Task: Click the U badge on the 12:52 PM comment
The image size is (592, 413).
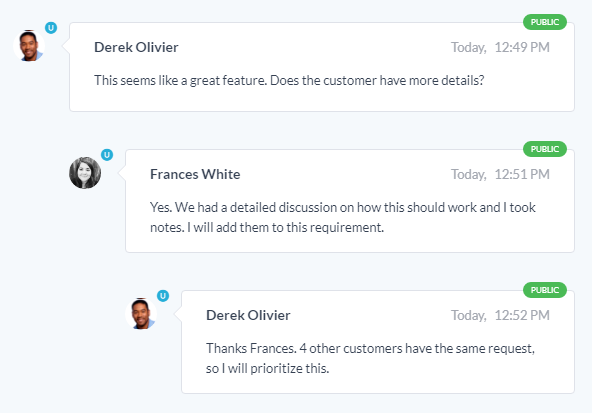Action: pyautogui.click(x=163, y=296)
